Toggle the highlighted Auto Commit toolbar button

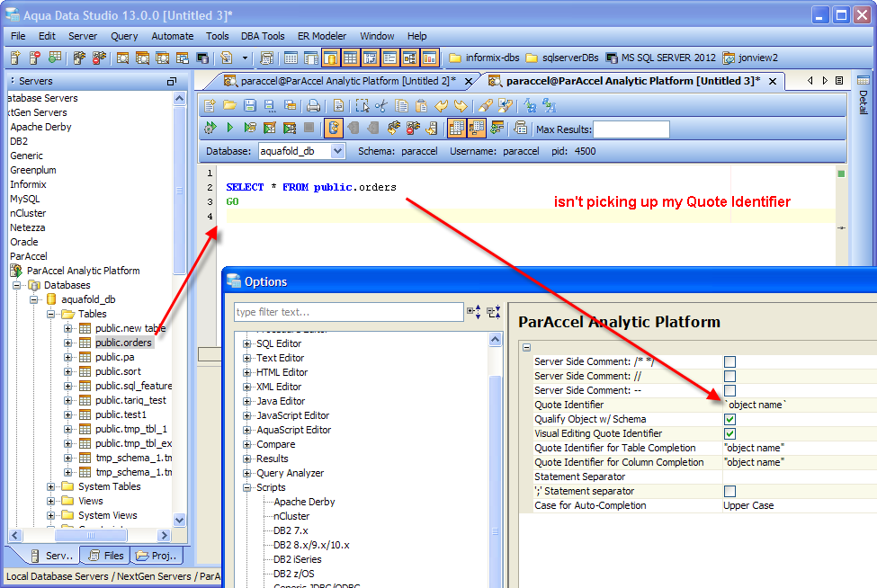pyautogui.click(x=334, y=128)
